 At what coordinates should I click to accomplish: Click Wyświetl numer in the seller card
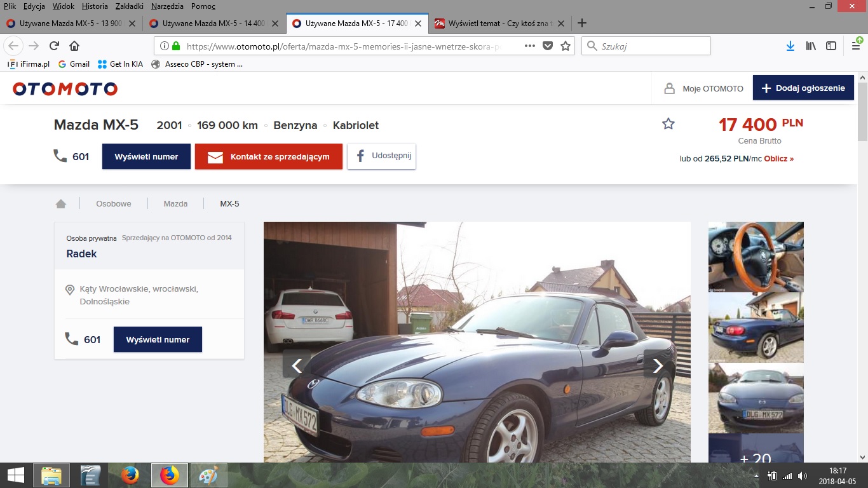pyautogui.click(x=158, y=339)
